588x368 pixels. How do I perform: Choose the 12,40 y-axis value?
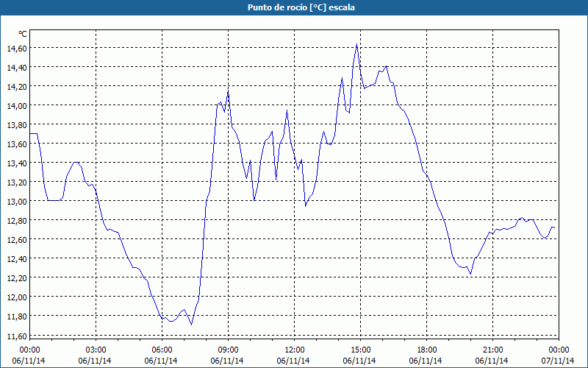pyautogui.click(x=17, y=259)
